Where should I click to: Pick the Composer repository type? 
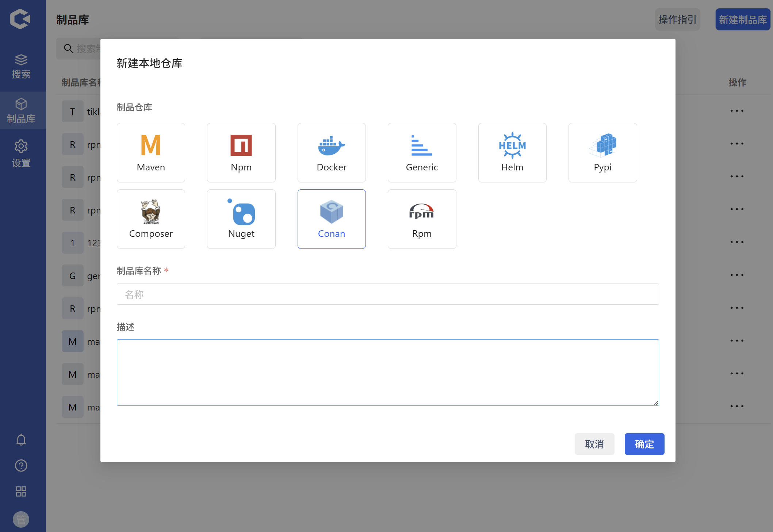pos(151,219)
